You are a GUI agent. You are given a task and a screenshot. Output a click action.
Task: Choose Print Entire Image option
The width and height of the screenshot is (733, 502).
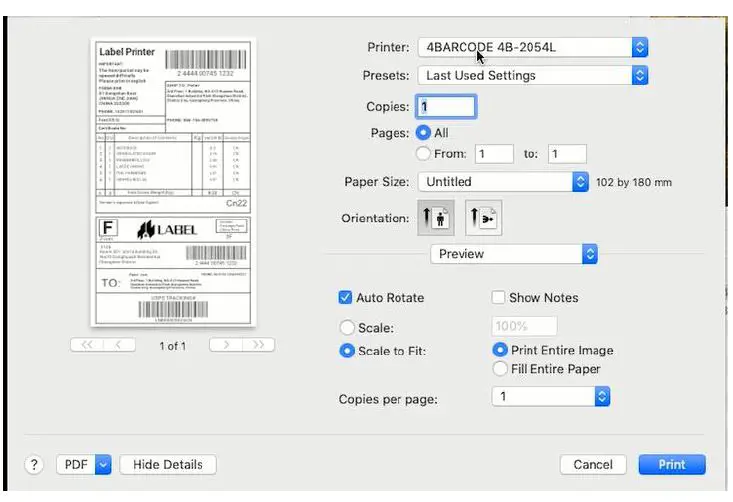click(500, 350)
